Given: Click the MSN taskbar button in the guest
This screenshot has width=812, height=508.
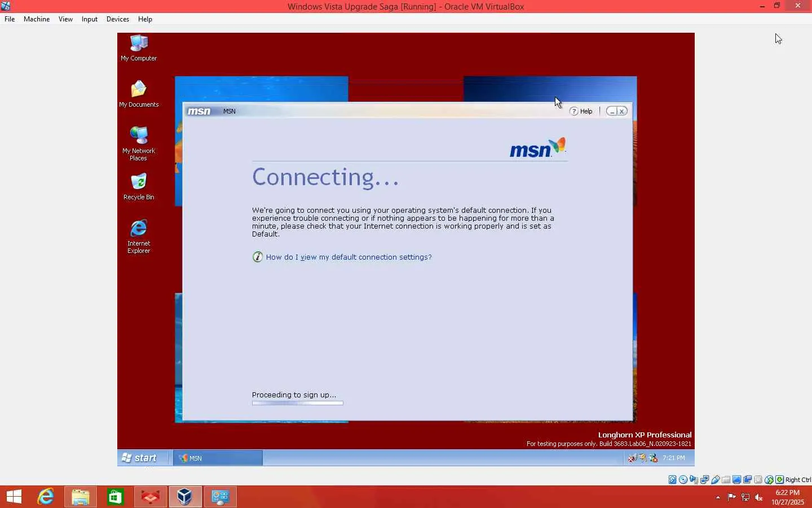Looking at the screenshot, I should [218, 458].
